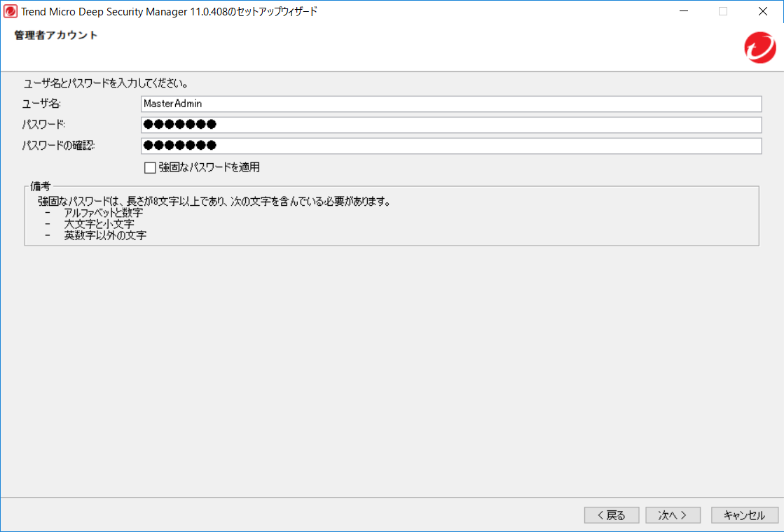Enable the 強固なパスワードを適用 checkbox
The width and height of the screenshot is (784, 532).
click(x=149, y=168)
